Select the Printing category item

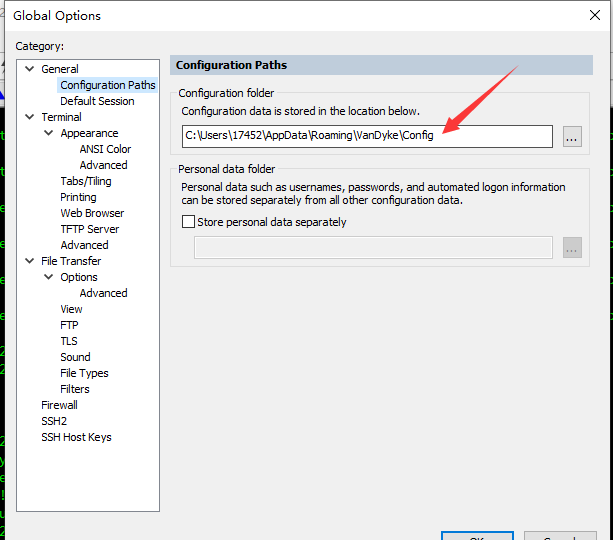coord(78,197)
